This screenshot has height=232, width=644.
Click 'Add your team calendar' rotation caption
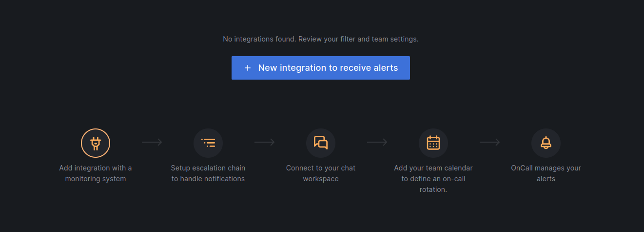(x=433, y=179)
